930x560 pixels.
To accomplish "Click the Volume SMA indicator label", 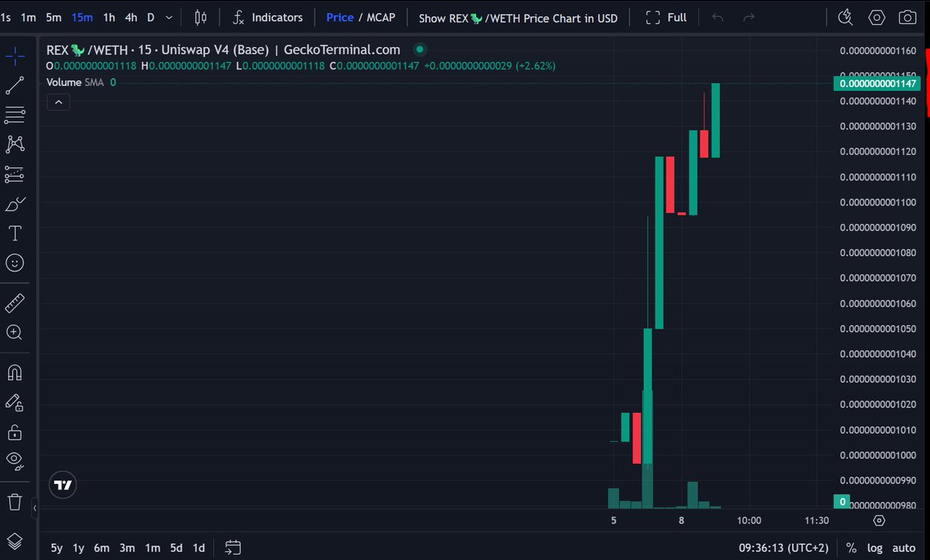I will pos(75,82).
